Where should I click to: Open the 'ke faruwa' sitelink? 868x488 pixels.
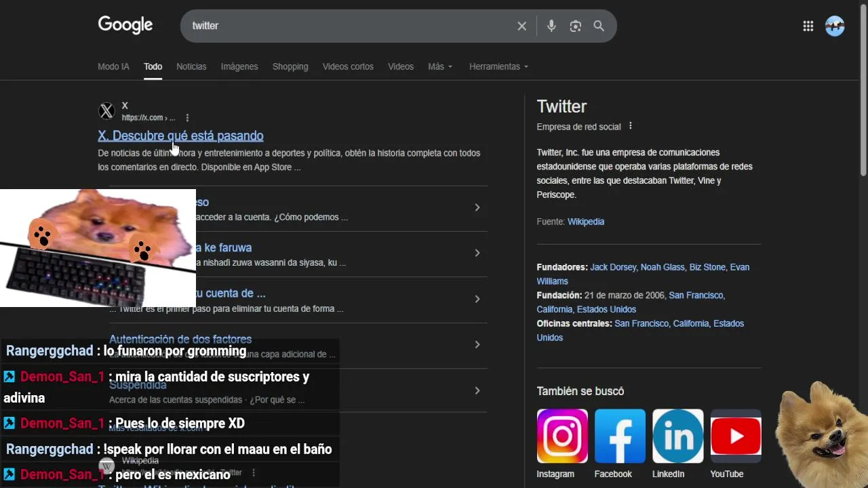[224, 247]
